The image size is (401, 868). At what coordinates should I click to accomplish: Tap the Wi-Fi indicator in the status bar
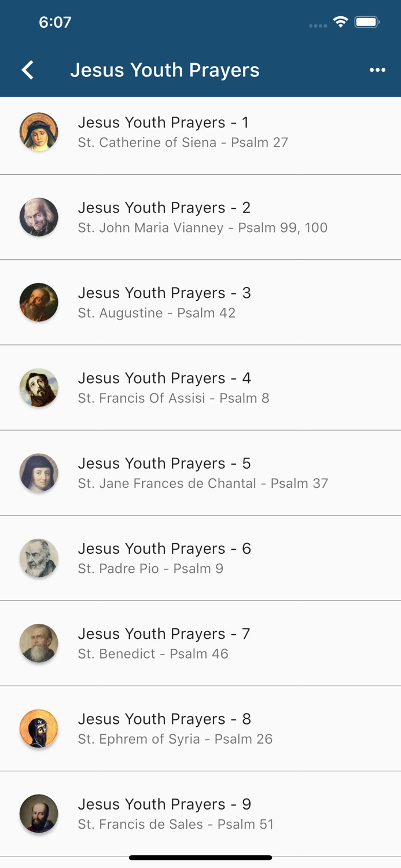(x=340, y=21)
